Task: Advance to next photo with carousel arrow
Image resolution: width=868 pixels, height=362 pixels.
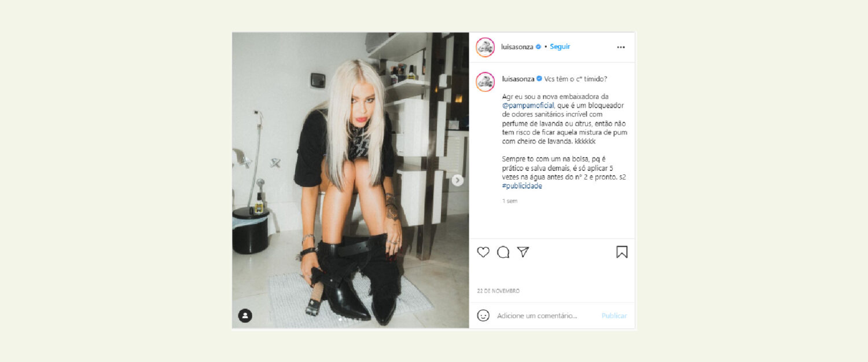Action: [458, 181]
